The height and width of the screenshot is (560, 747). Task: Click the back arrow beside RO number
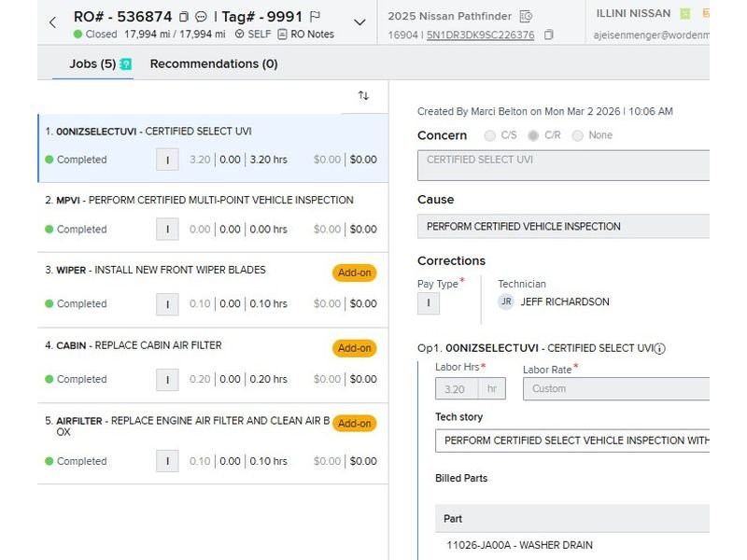tap(52, 22)
